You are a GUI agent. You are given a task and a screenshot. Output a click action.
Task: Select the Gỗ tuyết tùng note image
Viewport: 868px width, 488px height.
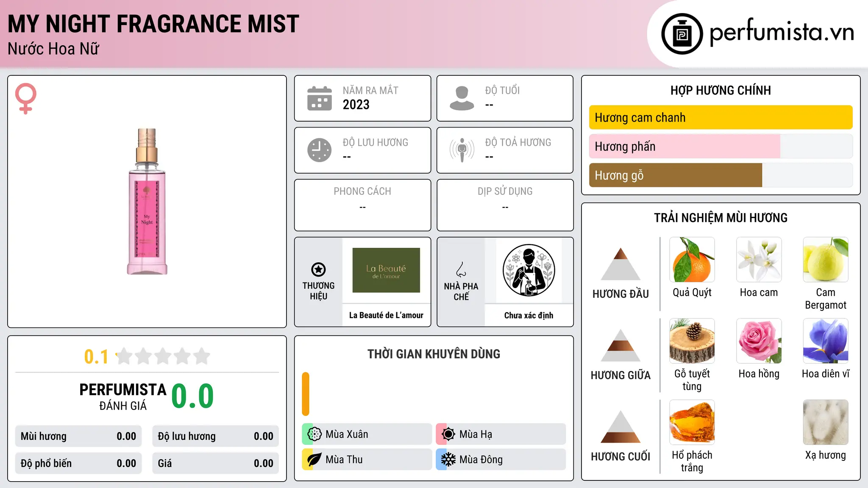pyautogui.click(x=692, y=341)
